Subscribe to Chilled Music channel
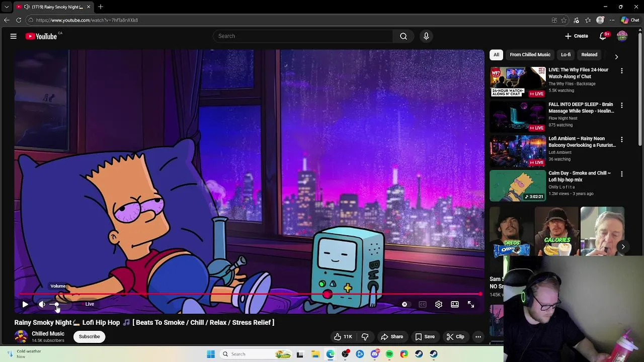Screen dimensions: 644x362 tap(89, 337)
